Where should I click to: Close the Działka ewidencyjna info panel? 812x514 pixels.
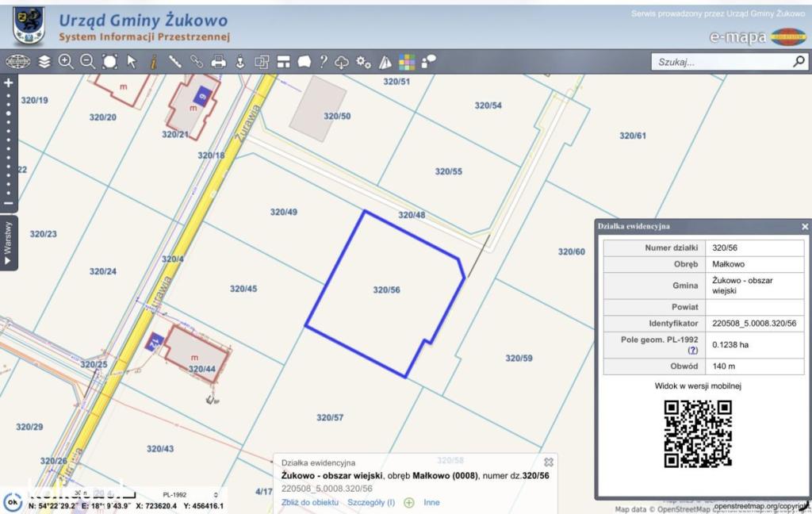[805, 226]
